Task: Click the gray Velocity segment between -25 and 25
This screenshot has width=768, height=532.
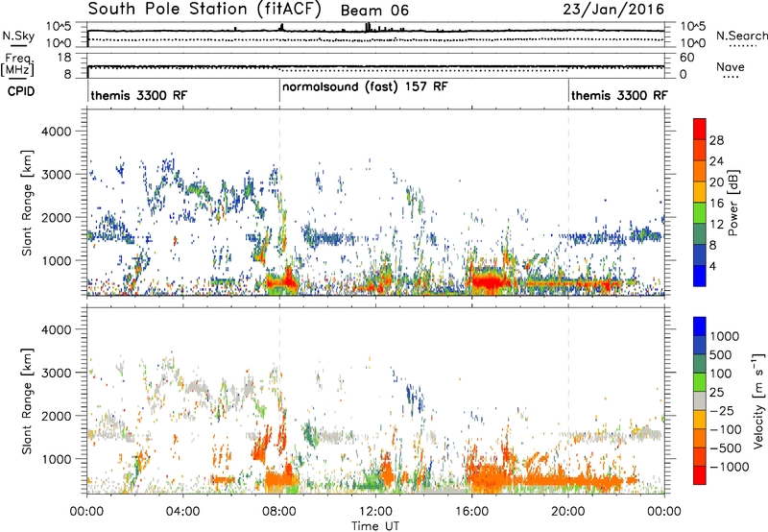Action: coord(700,401)
